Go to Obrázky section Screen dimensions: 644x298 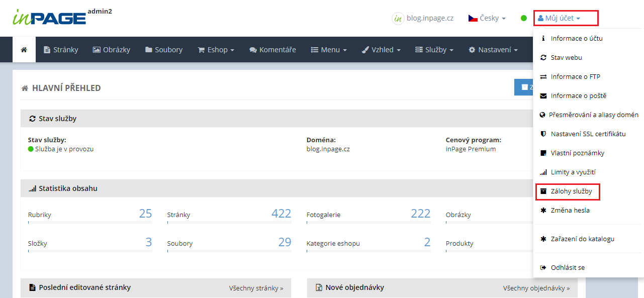coord(111,50)
